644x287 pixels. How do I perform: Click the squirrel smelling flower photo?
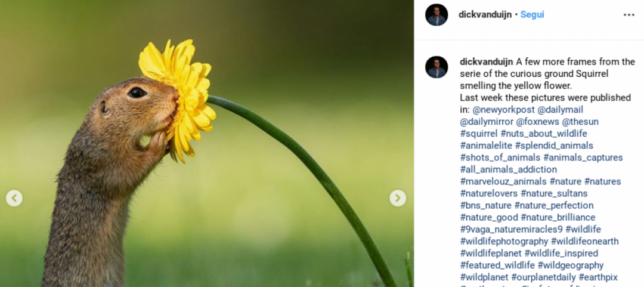point(206,143)
